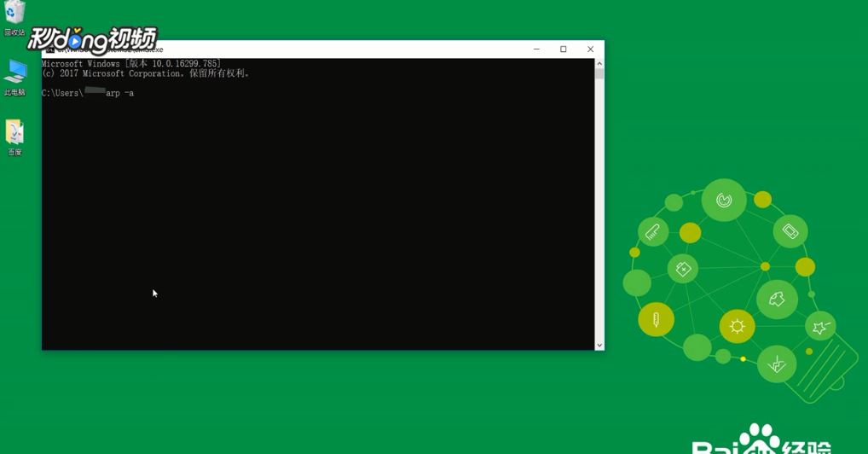Viewport: 868px width, 454px height.
Task: Click the console scrollbar up arrow
Action: coord(599,63)
